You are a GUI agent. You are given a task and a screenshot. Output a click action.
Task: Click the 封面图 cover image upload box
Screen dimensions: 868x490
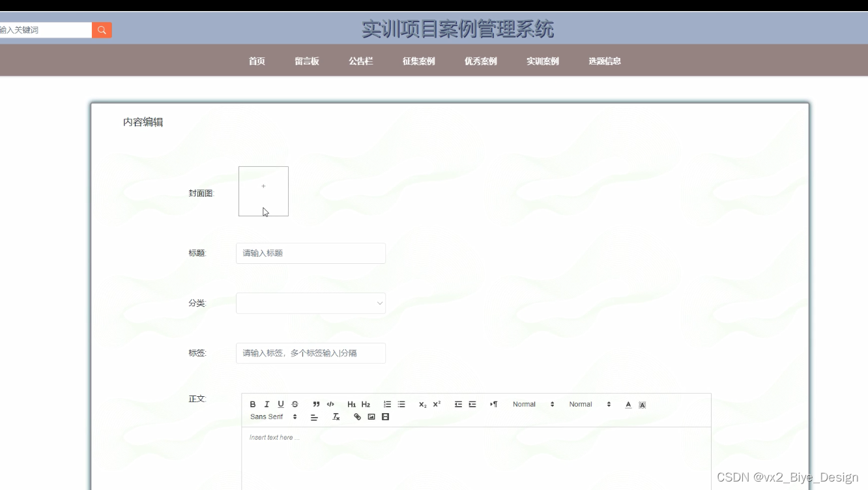click(x=263, y=191)
